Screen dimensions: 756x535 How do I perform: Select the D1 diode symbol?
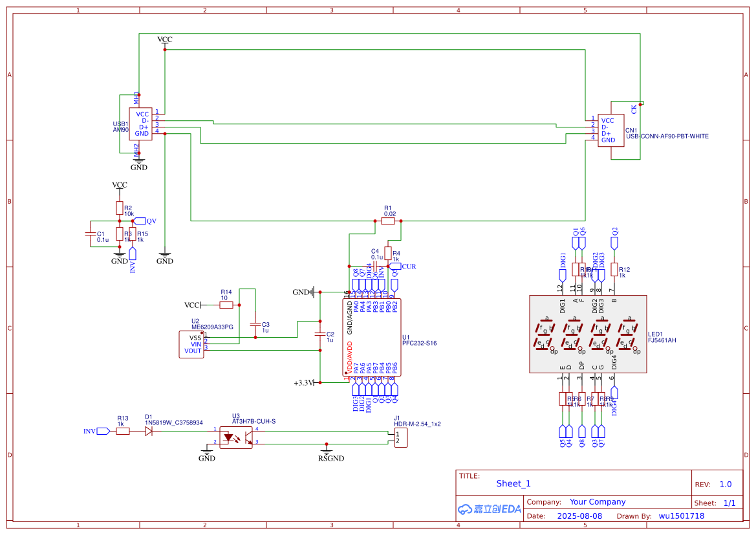point(149,431)
